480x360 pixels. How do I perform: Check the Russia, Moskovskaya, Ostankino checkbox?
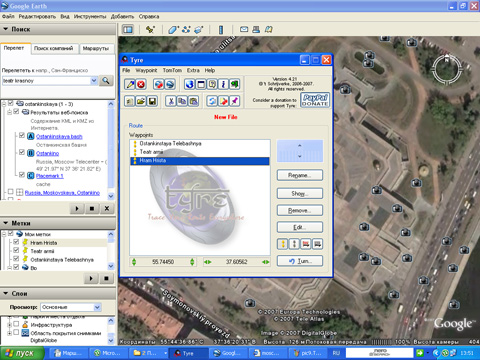coord(11,192)
